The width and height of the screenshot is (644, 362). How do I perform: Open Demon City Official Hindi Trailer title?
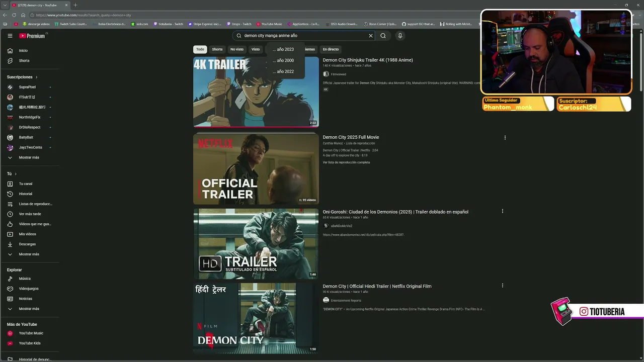click(377, 287)
